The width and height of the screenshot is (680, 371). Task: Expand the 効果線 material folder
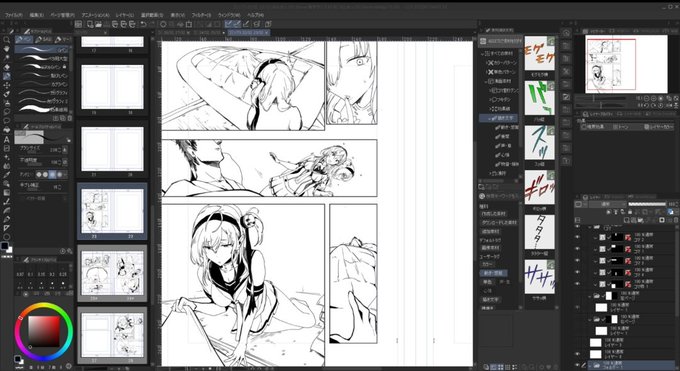490,109
